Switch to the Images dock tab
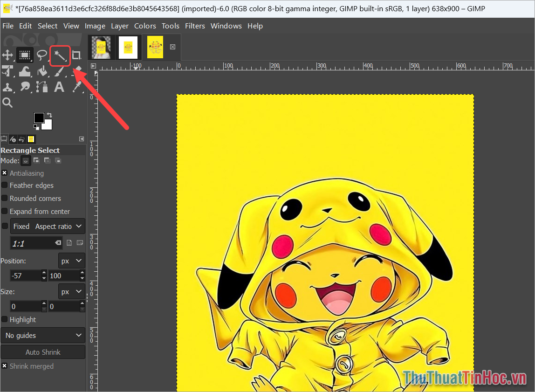 pyautogui.click(x=31, y=139)
